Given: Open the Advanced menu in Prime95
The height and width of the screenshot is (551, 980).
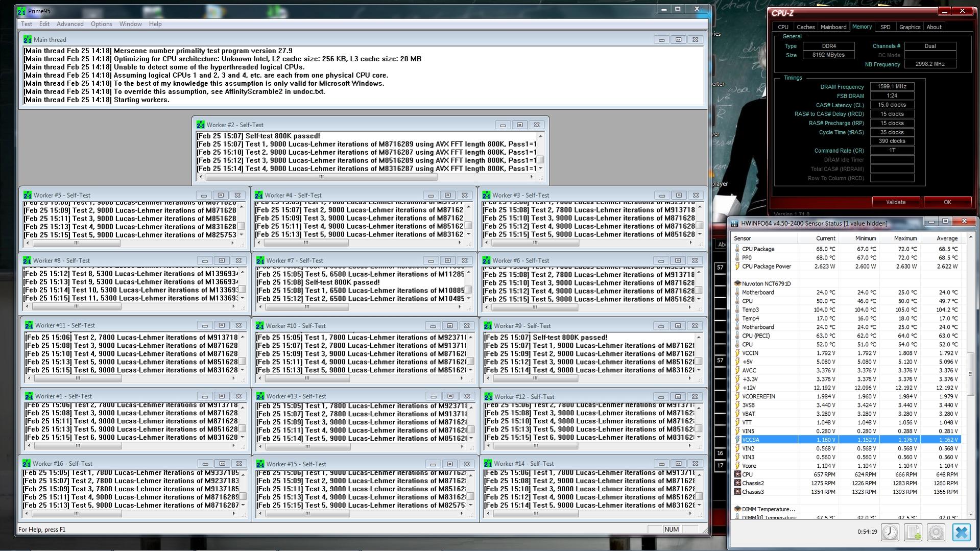Looking at the screenshot, I should [x=70, y=24].
